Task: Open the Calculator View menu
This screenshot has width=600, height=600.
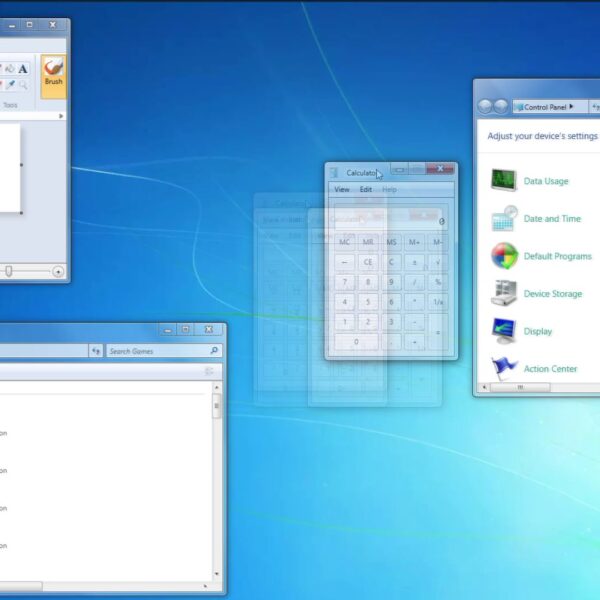Action: pos(342,189)
